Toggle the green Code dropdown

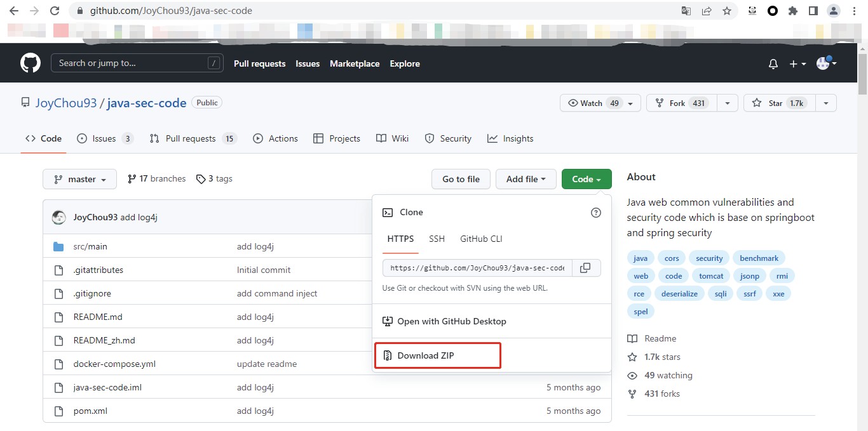click(587, 179)
